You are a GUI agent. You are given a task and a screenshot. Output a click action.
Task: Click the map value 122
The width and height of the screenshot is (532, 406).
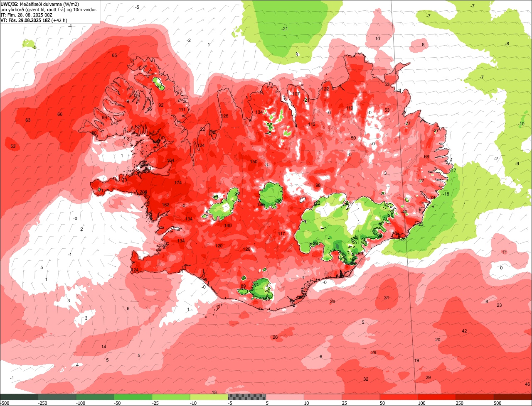[325, 89]
